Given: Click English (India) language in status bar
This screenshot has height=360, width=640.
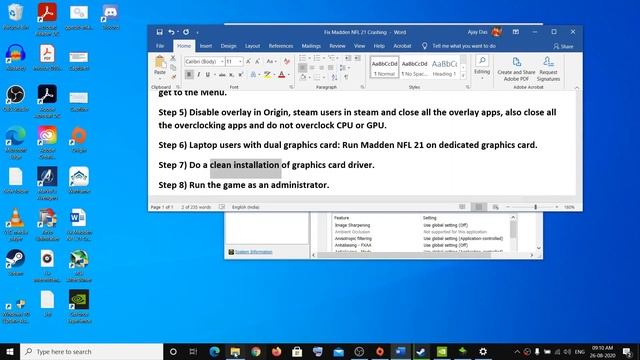Looking at the screenshot, I should tap(245, 207).
